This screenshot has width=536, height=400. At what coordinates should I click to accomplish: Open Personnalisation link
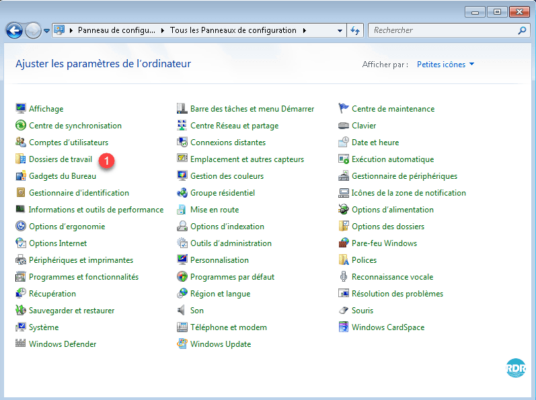point(219,260)
